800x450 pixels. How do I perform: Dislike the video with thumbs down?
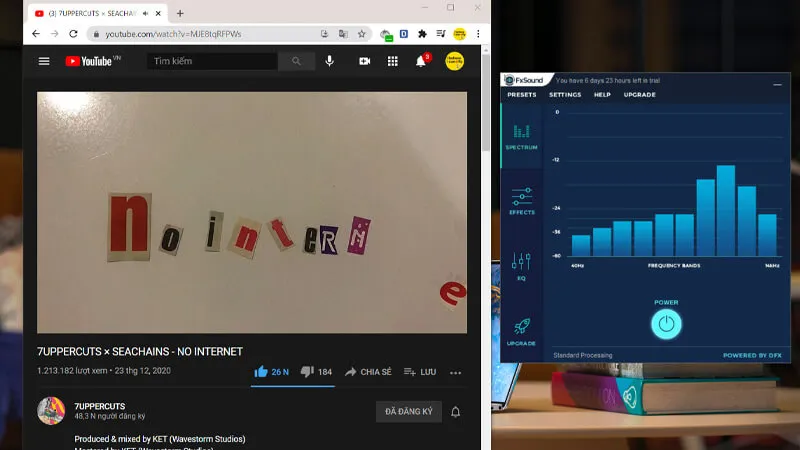coord(309,372)
